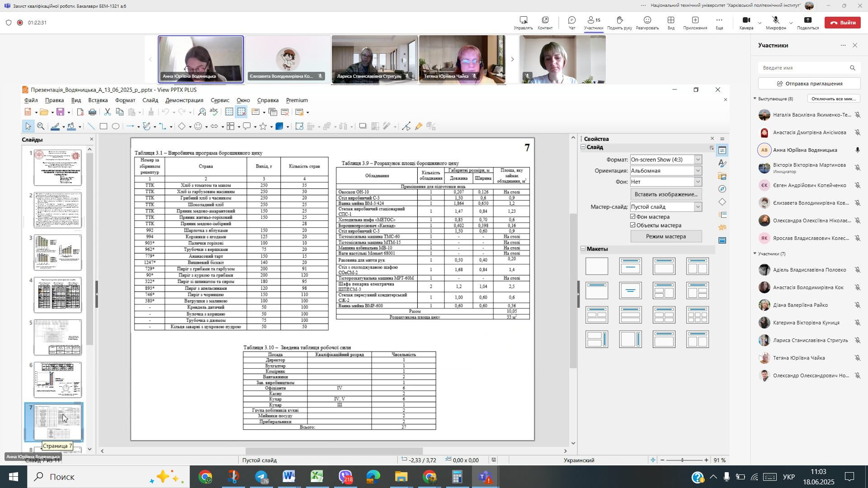Click the Find and Replace icon
The height and width of the screenshot is (488, 868).
tap(202, 112)
